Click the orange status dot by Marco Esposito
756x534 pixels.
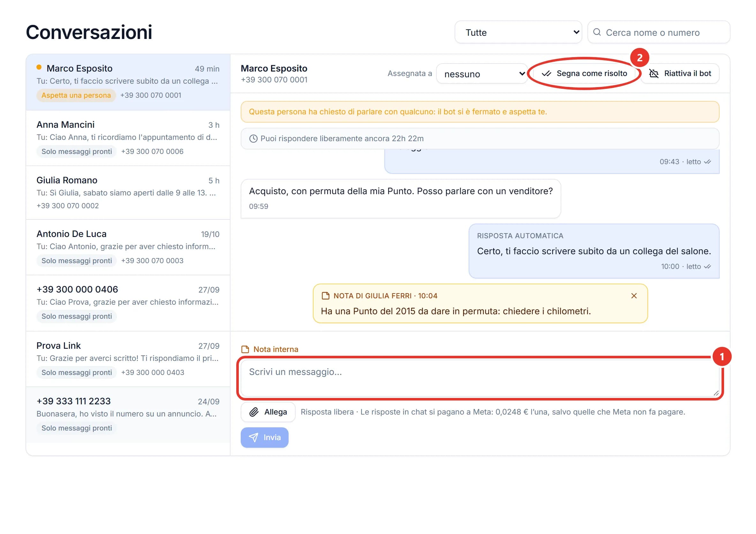[39, 67]
